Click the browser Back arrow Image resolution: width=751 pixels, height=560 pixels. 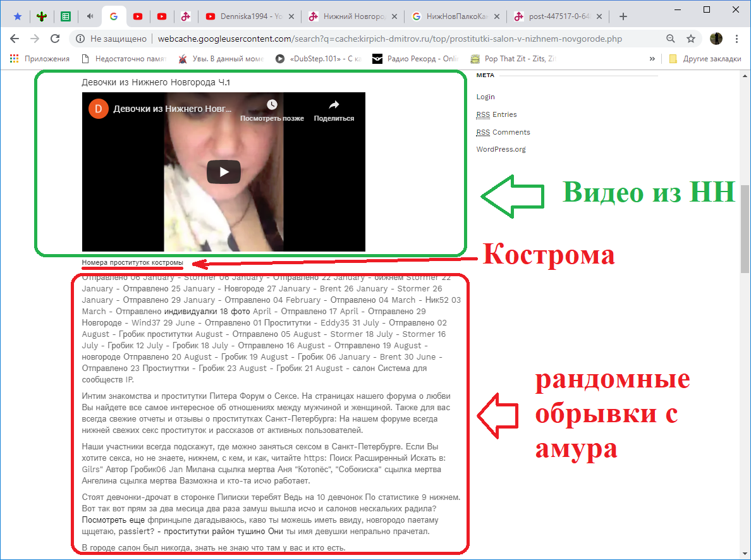15,39
